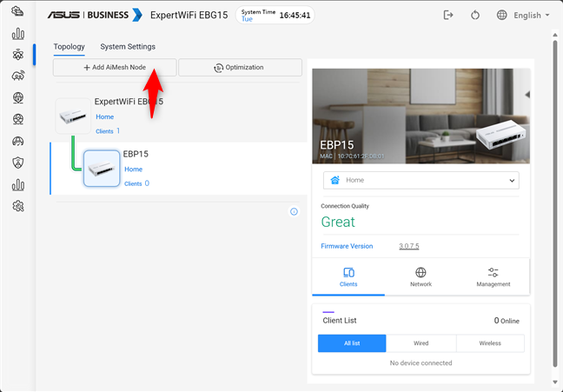Click the scrollbar down arrow
The width and height of the screenshot is (563, 392).
pyautogui.click(x=555, y=382)
